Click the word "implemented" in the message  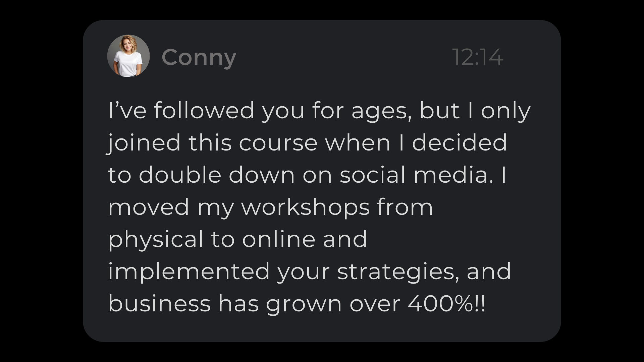189,272
